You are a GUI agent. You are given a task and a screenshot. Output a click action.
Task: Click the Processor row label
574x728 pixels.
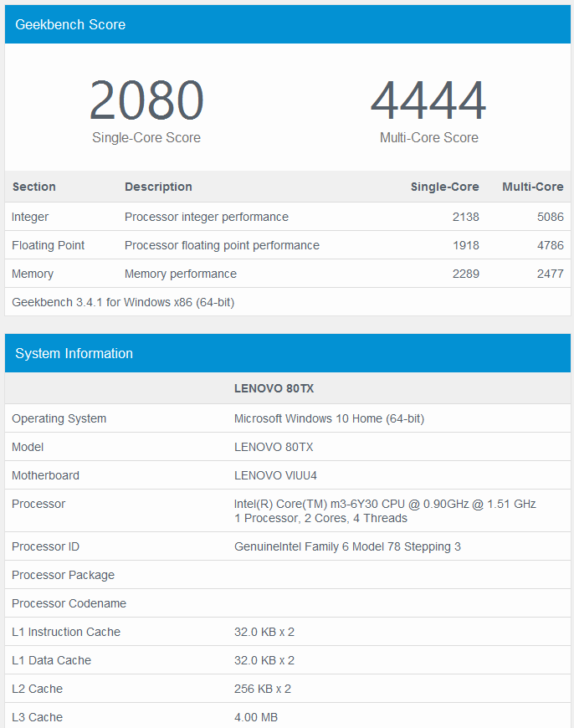(x=38, y=504)
